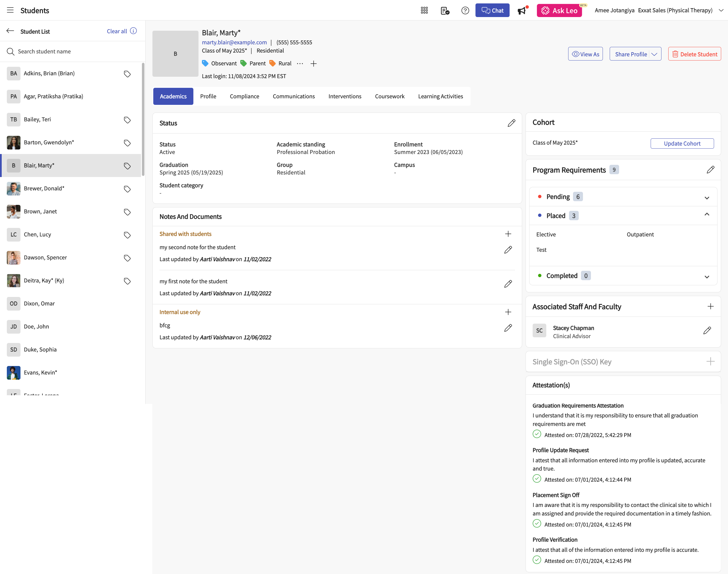Open the help question mark icon

(465, 11)
